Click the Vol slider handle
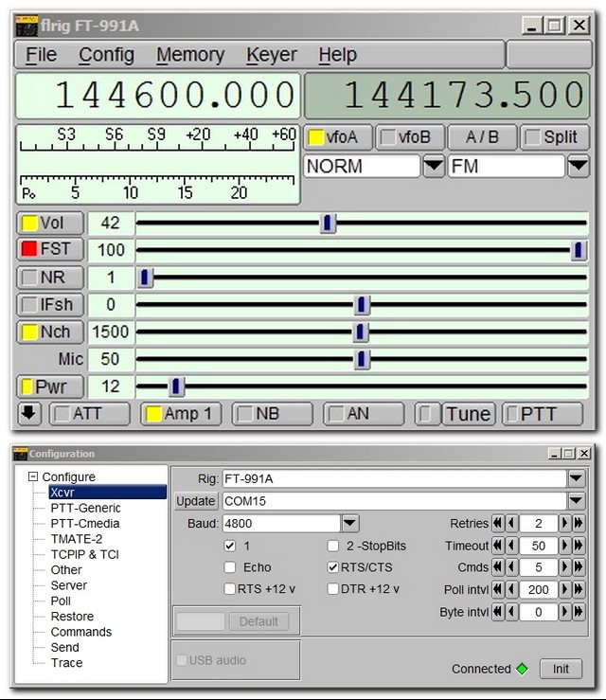 tap(328, 224)
